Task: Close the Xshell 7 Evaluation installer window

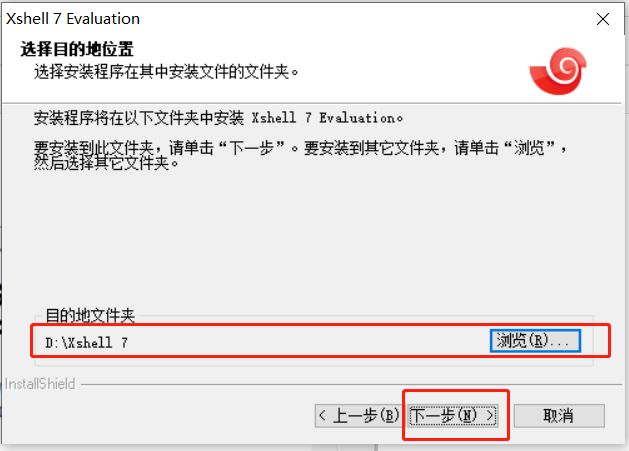Action: (603, 19)
